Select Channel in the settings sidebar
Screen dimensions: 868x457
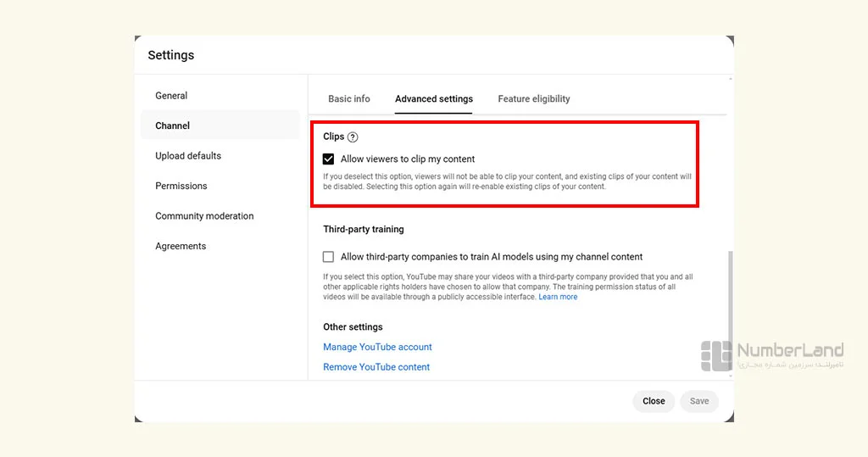[x=220, y=125]
